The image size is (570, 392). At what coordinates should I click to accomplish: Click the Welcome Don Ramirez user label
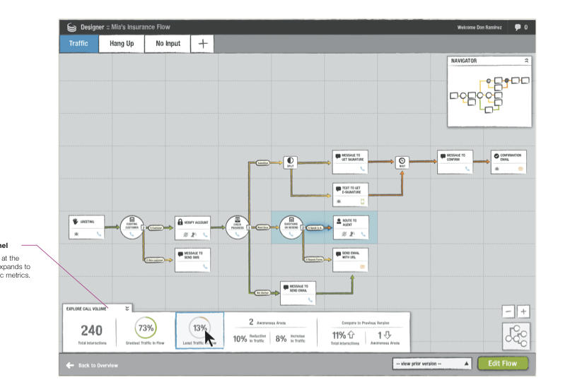click(x=479, y=28)
